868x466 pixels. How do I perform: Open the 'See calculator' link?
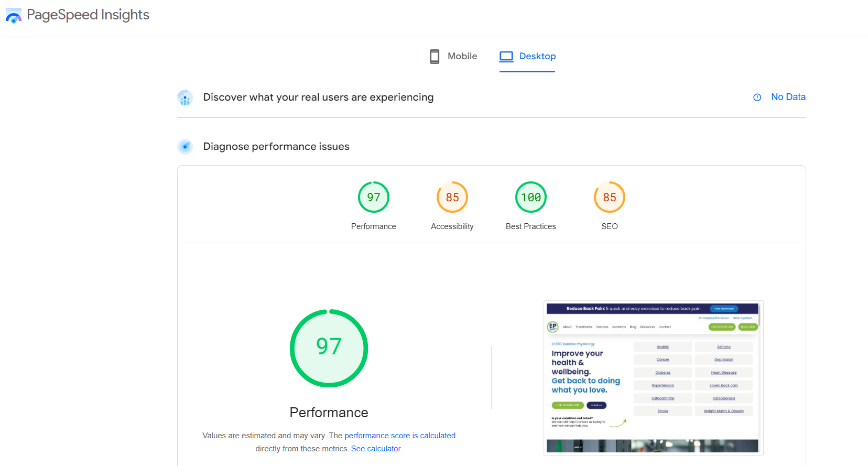[x=376, y=449]
